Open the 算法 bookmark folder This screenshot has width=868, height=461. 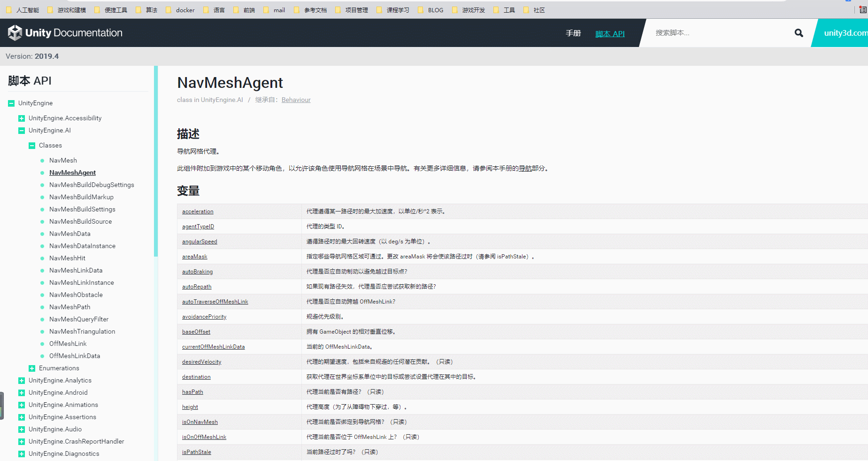tap(146, 10)
